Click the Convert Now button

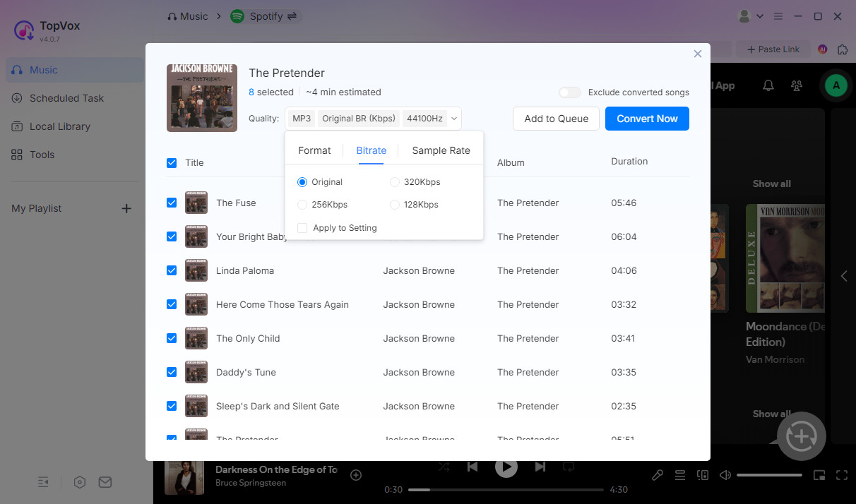click(x=646, y=119)
